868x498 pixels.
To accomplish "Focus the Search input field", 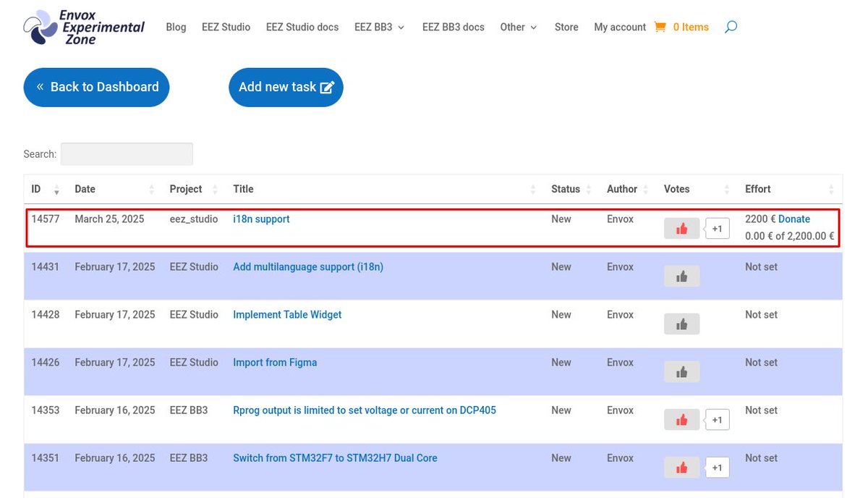I will 127,153.
